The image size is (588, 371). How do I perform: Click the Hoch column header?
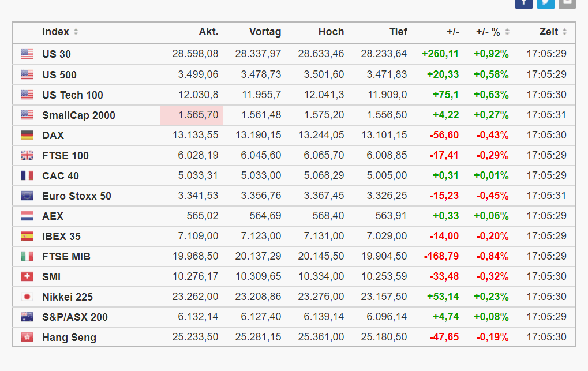[331, 32]
